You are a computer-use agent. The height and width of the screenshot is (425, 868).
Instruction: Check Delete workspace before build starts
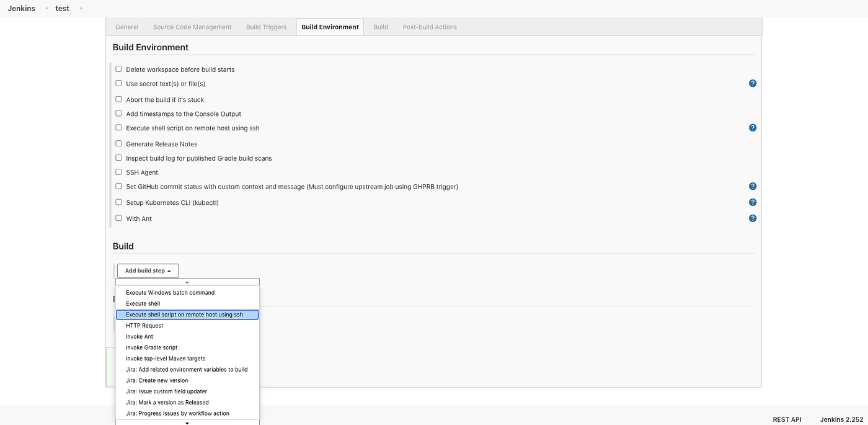click(x=118, y=69)
